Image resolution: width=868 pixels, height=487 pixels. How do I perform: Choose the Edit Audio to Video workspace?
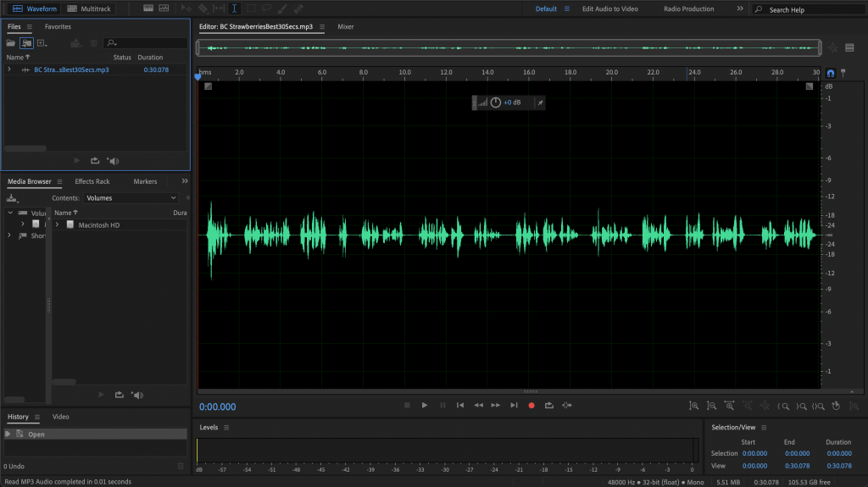point(610,9)
